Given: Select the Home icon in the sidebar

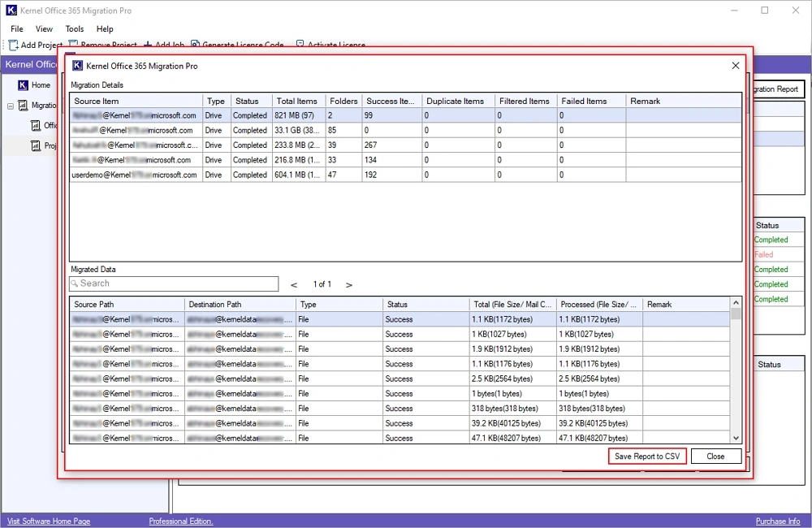Looking at the screenshot, I should click(23, 84).
